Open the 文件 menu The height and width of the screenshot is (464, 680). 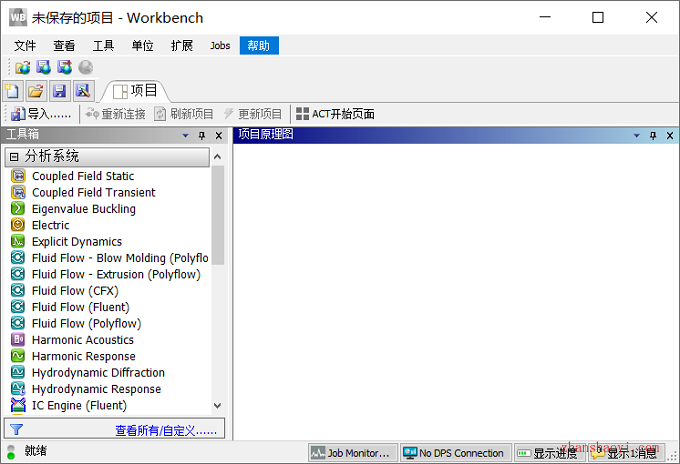[25, 46]
